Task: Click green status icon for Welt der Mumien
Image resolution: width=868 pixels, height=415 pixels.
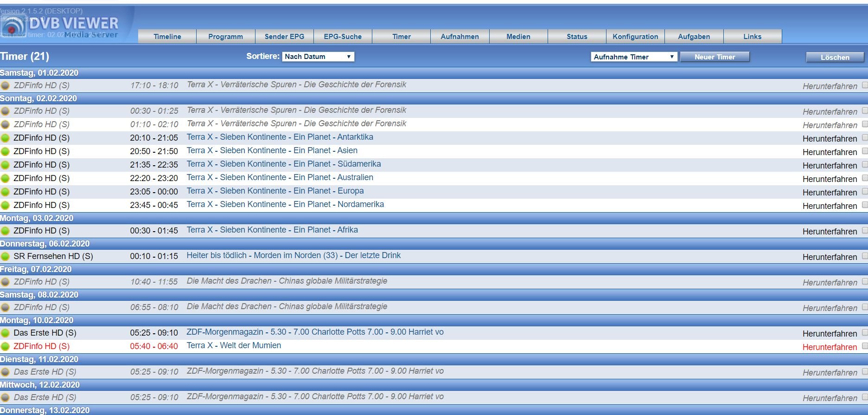Action: point(6,346)
